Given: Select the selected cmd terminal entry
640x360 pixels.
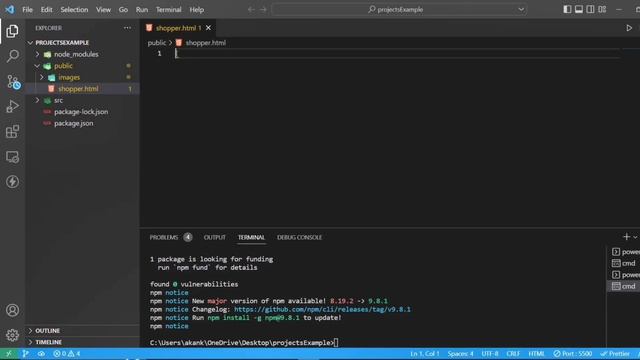Looking at the screenshot, I should (x=625, y=286).
